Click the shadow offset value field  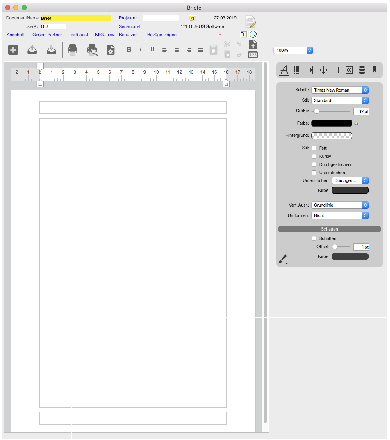pyautogui.click(x=361, y=247)
